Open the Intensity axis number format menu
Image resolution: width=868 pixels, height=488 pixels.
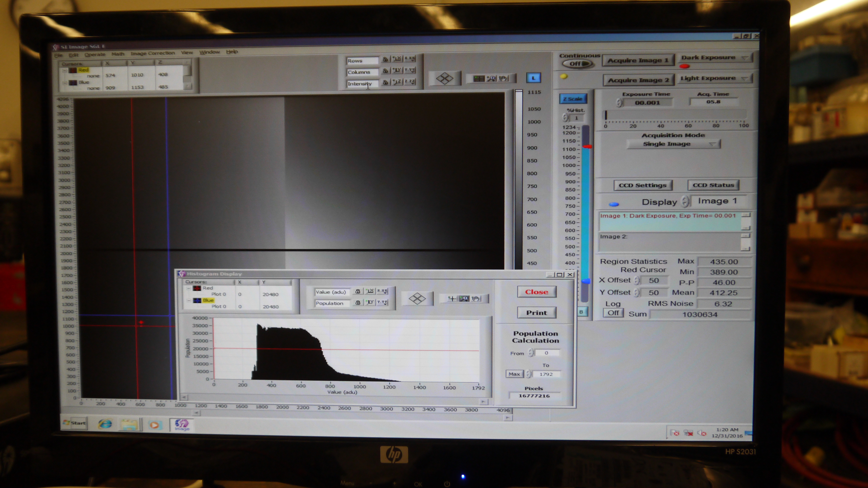(410, 82)
